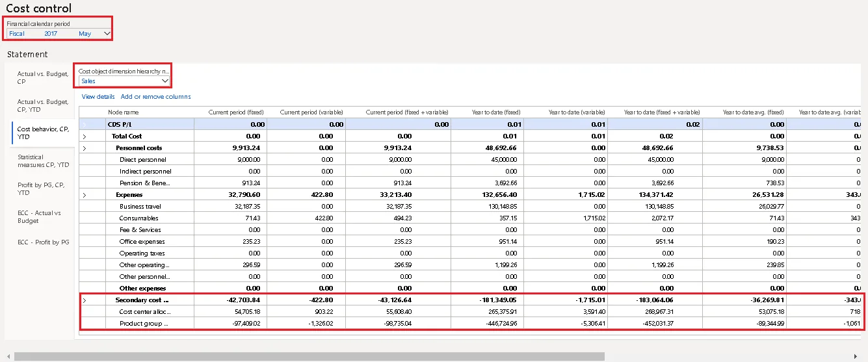Expand the Secondary cost node
The height and width of the screenshot is (362, 868).
tap(83, 300)
